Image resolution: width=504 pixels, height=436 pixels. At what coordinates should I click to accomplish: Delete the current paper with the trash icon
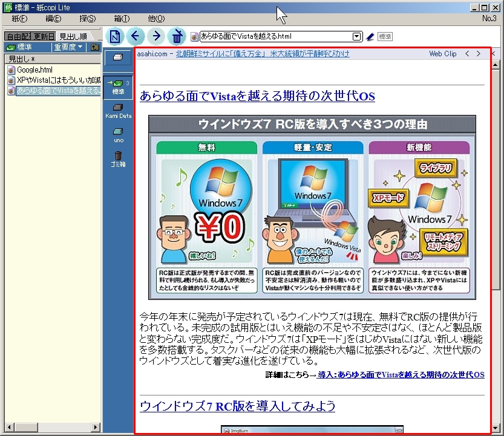coord(177,36)
